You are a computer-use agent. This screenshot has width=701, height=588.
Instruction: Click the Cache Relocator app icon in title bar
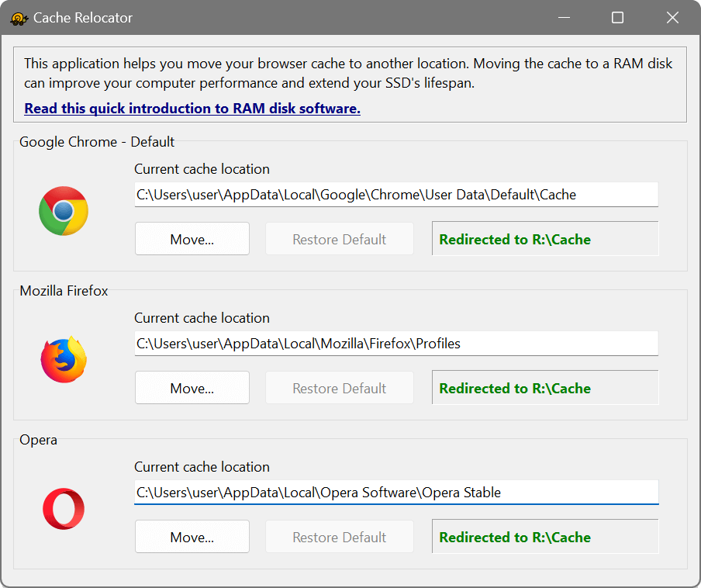coord(19,19)
